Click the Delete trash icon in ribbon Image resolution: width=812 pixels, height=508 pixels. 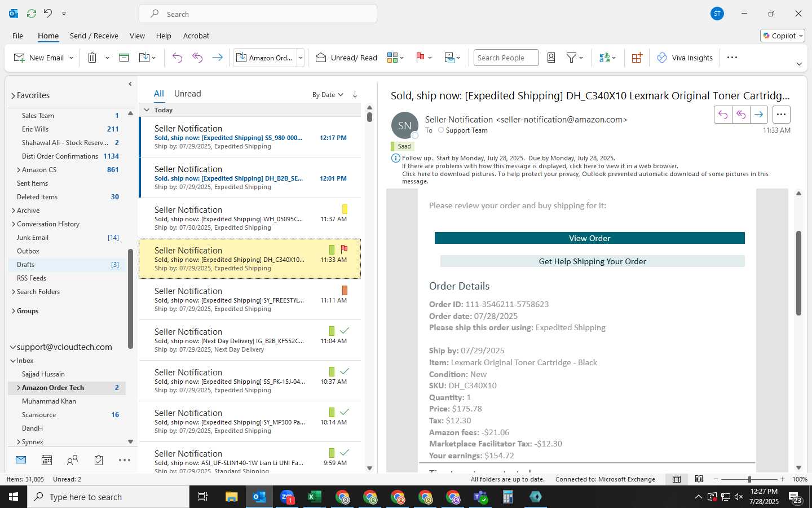(x=92, y=58)
